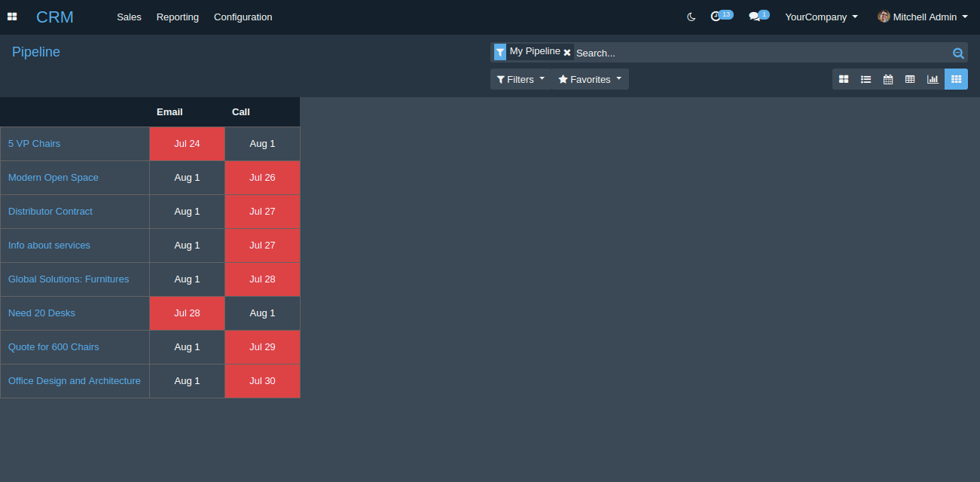This screenshot has height=482, width=980.
Task: Select the Activity view icon
Action: pos(956,79)
